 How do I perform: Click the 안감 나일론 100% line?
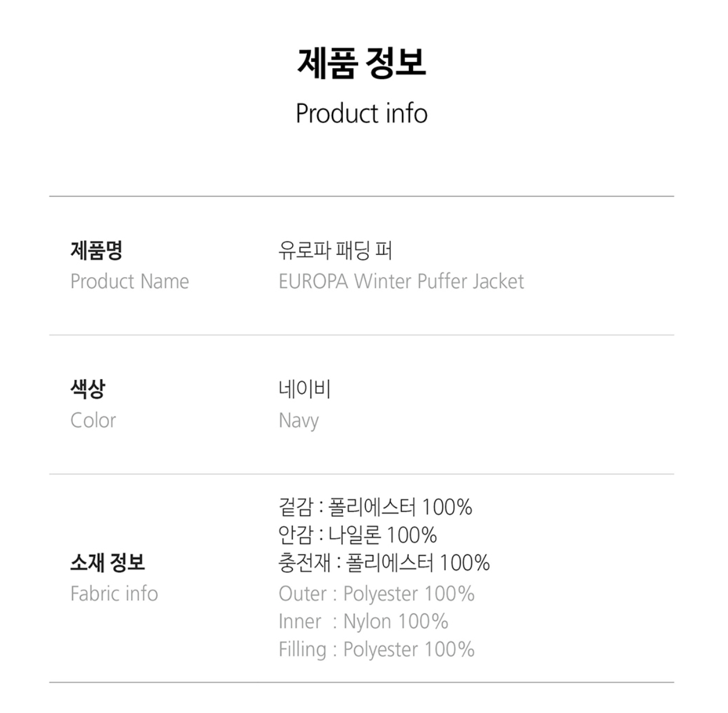[358, 535]
